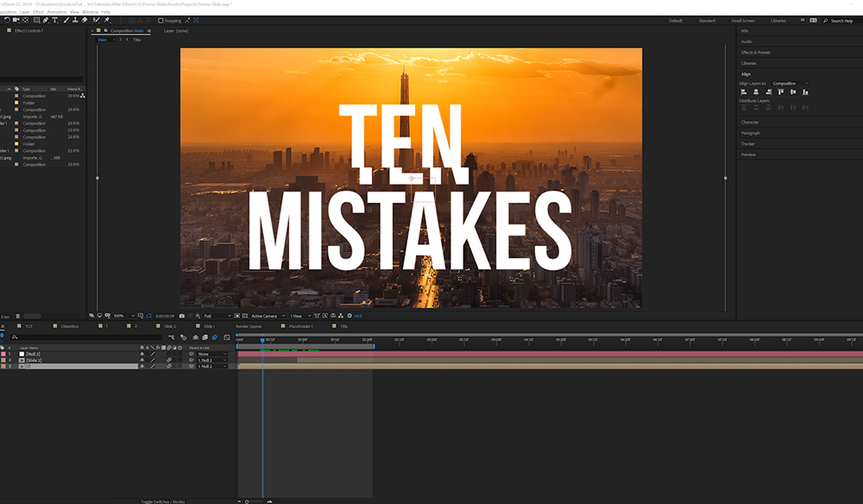This screenshot has height=504, width=863.
Task: Select the Type tool in the toolbar
Action: point(55,19)
